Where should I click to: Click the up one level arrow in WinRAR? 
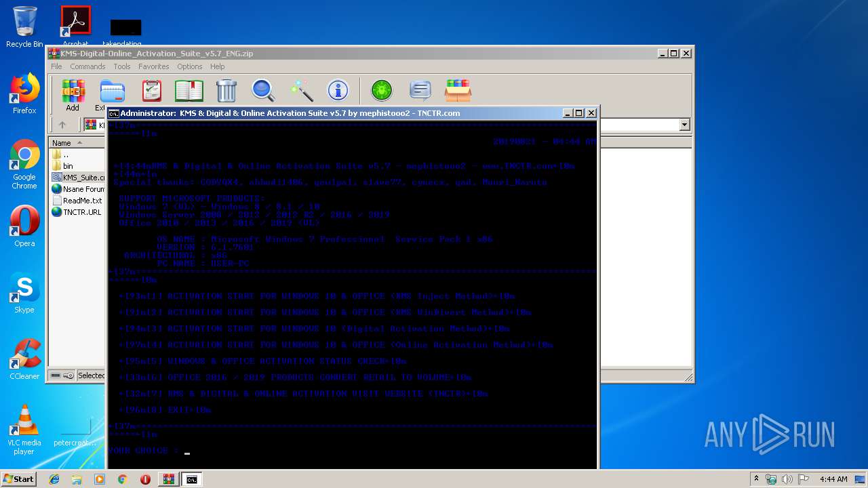click(x=62, y=125)
